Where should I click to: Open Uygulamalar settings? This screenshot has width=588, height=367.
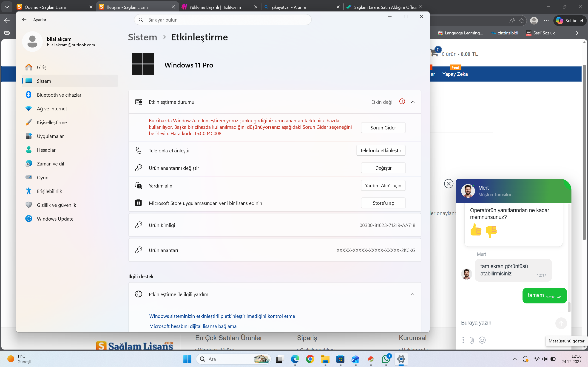coord(70,136)
